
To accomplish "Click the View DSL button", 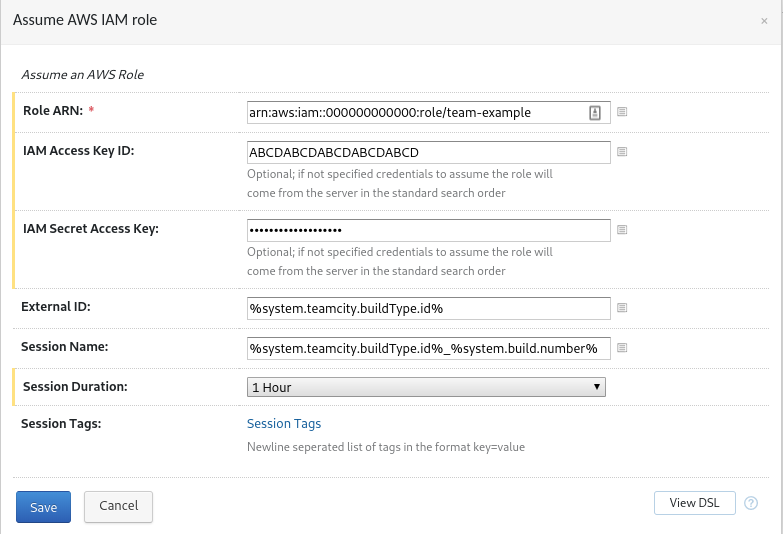I will (x=694, y=503).
